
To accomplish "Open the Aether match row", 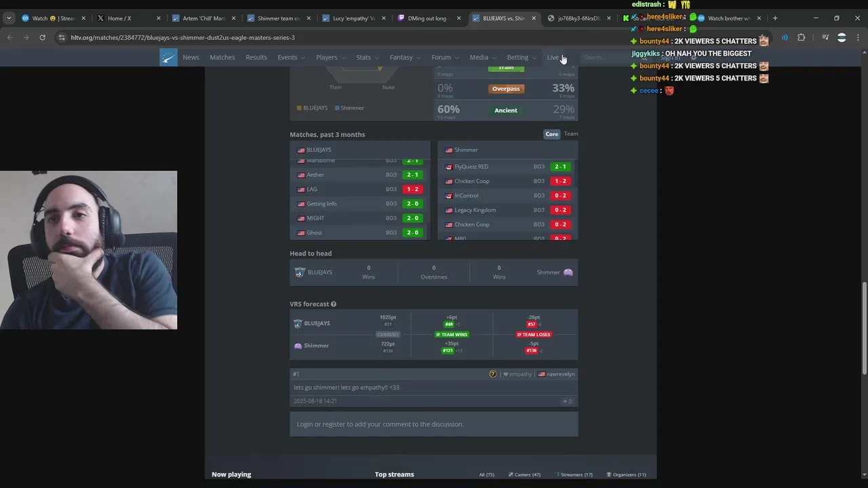I will [x=359, y=175].
